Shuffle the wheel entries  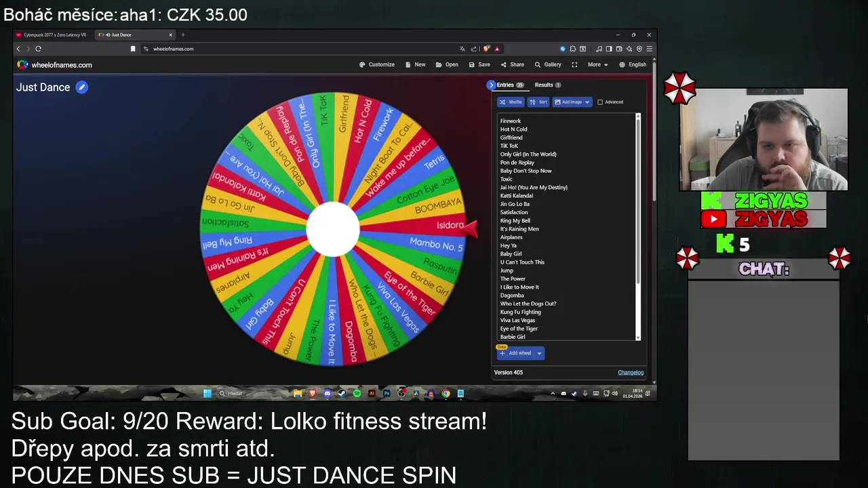coord(511,102)
